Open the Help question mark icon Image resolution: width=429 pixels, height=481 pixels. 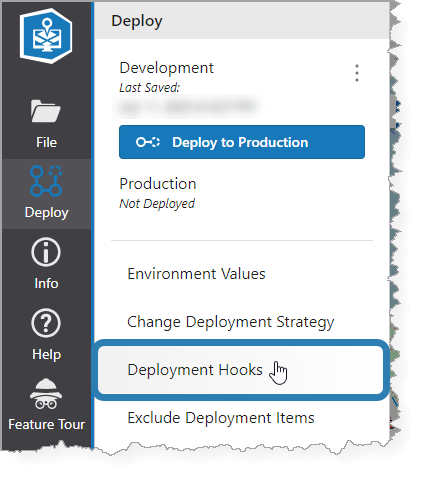coord(46,323)
